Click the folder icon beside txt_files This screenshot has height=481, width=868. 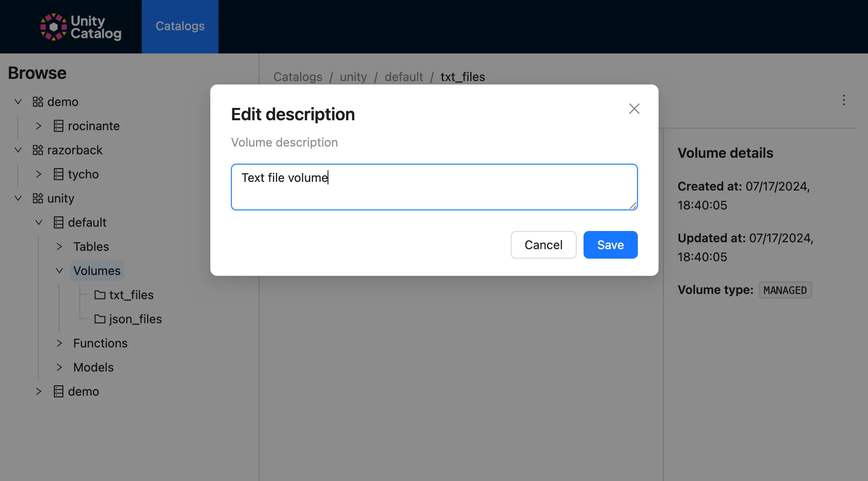click(x=100, y=295)
